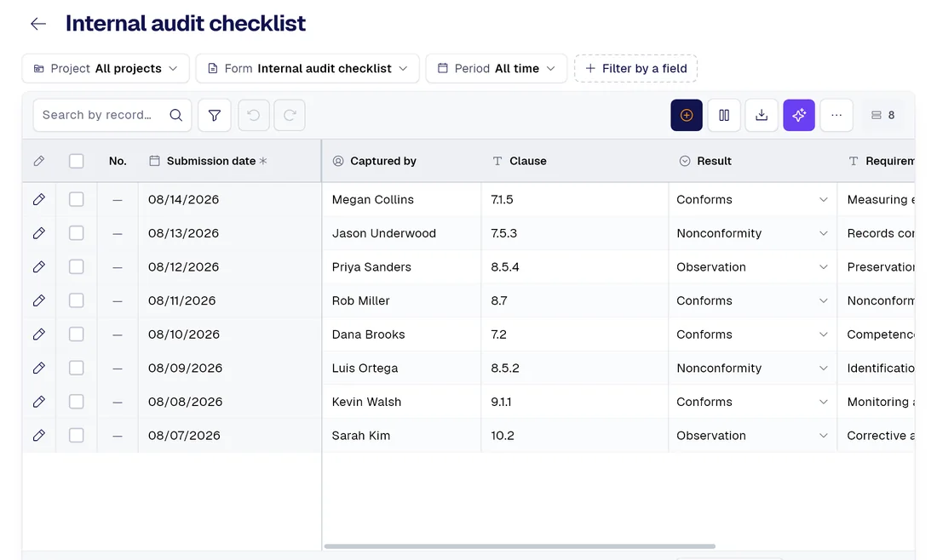Click the No. column header
Image resolution: width=937 pixels, height=560 pixels.
(118, 161)
